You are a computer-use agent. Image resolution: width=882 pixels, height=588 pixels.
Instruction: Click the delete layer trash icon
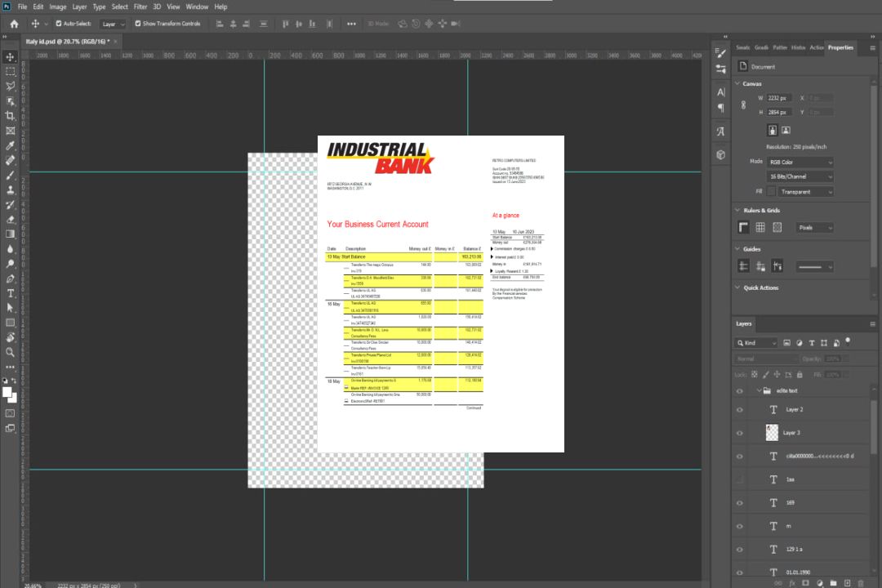(x=861, y=583)
